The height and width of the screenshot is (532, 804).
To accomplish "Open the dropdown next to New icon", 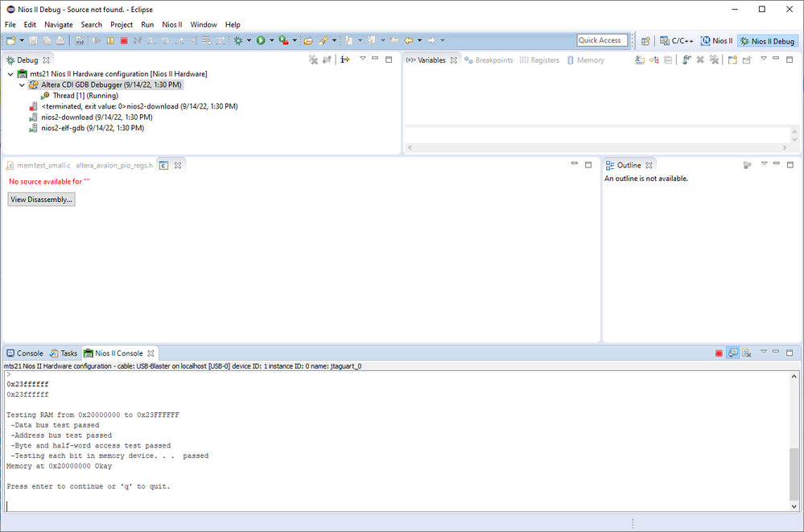I will coord(22,40).
